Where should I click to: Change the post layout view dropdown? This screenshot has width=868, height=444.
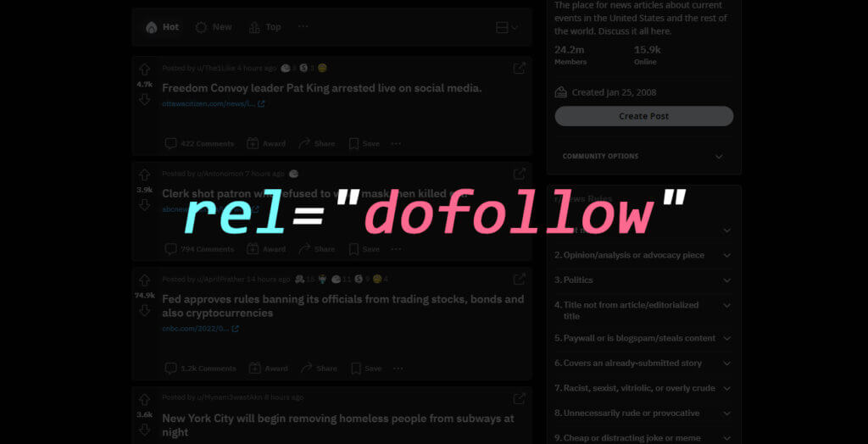(x=507, y=27)
